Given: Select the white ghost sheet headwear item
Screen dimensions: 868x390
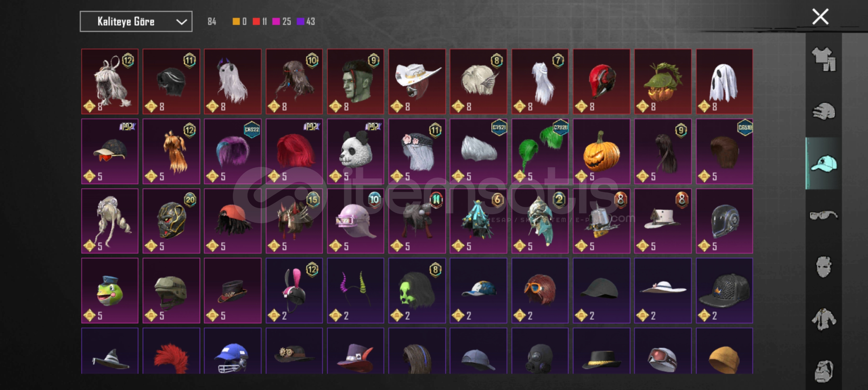Looking at the screenshot, I should pos(724,82).
